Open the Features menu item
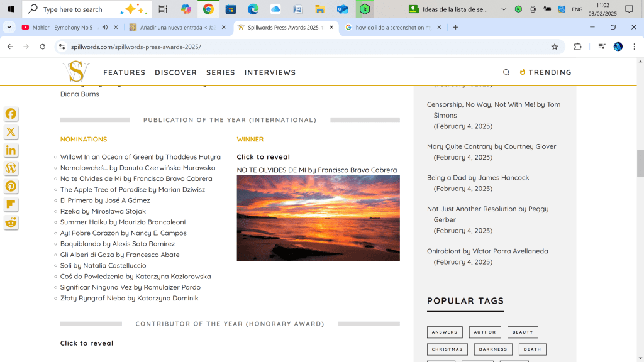This screenshot has width=644, height=362. click(x=124, y=72)
